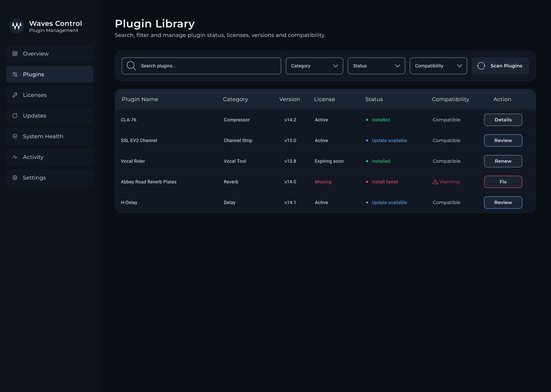Click the System Health shield icon

coord(15,136)
